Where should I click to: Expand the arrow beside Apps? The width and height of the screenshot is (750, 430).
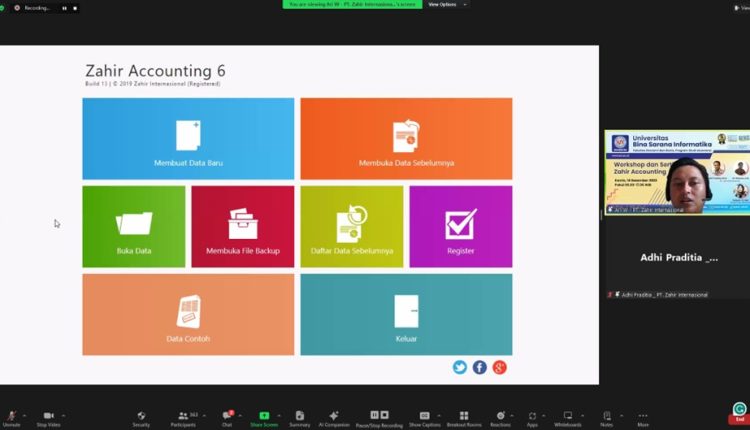point(544,416)
